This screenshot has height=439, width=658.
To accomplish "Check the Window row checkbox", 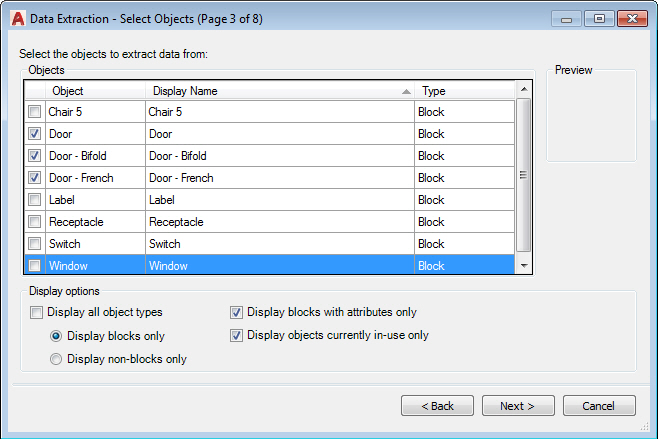I will coord(34,266).
